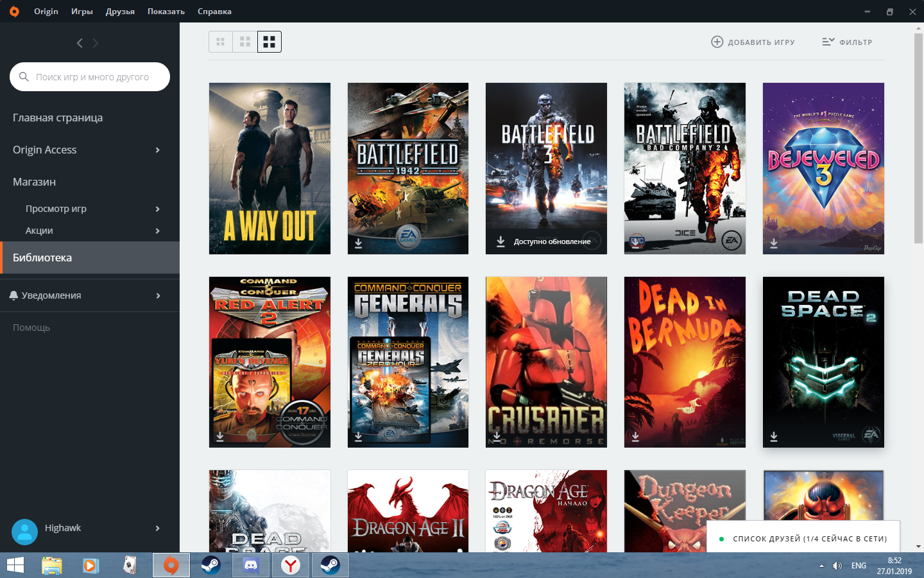Click the library vertical scrollbar

point(918,138)
